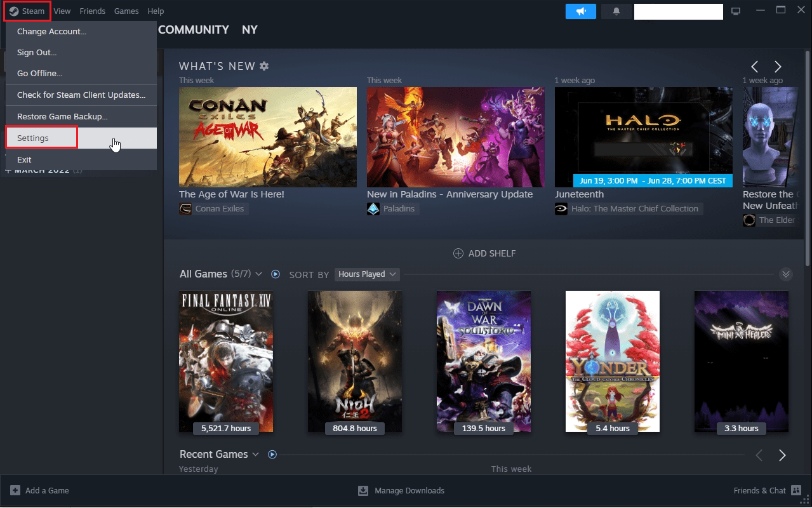Screen dimensions: 812x508
Task: Click the Paladins game icon
Action: click(x=373, y=209)
